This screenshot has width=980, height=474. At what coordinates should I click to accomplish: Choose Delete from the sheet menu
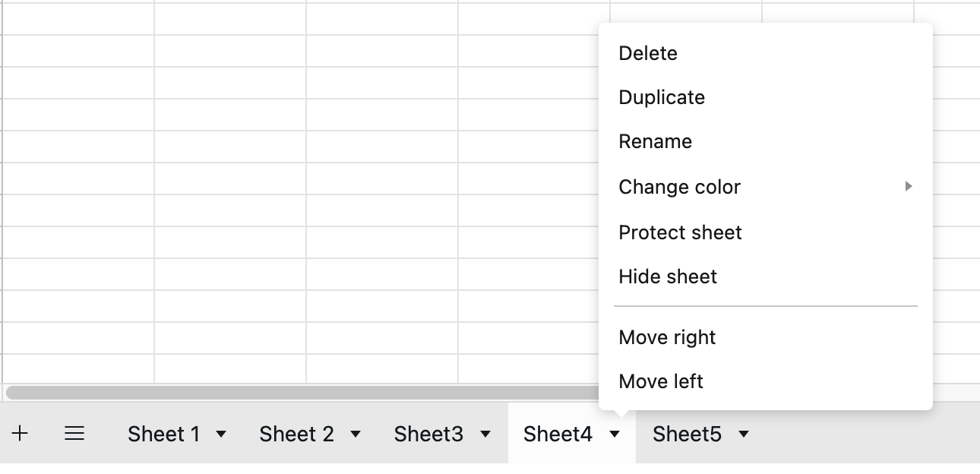(x=648, y=53)
